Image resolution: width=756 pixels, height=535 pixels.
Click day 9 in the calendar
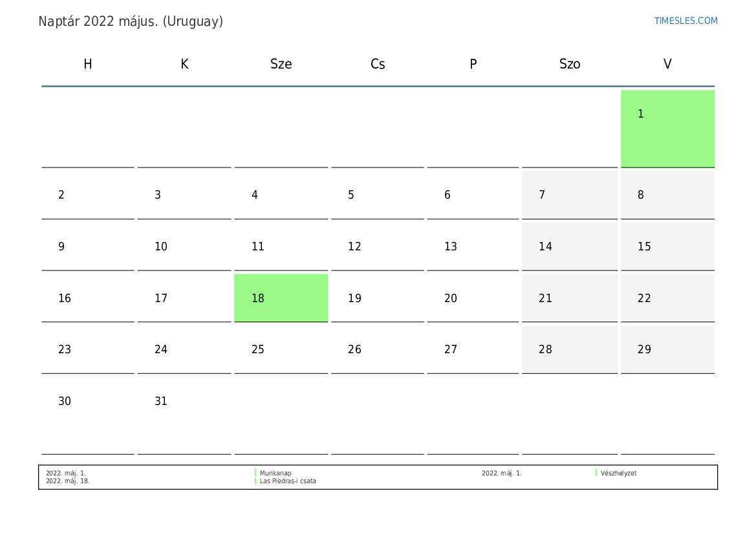88,246
